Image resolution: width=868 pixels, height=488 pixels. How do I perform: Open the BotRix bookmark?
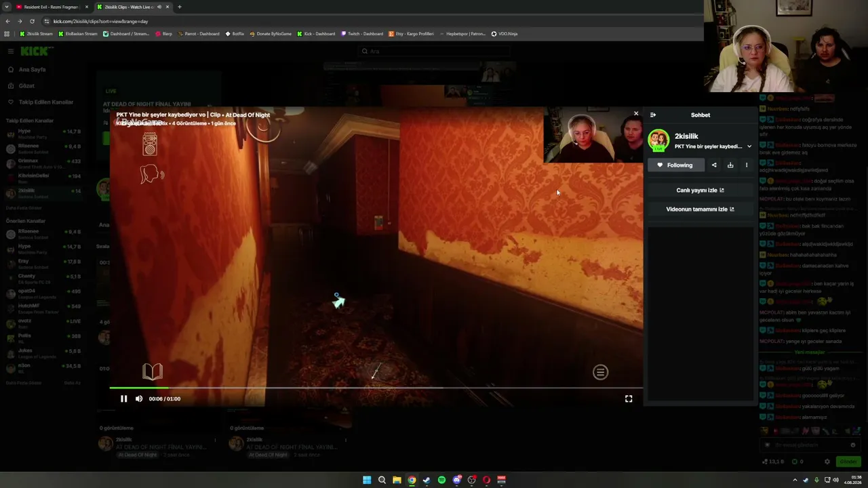(x=235, y=34)
